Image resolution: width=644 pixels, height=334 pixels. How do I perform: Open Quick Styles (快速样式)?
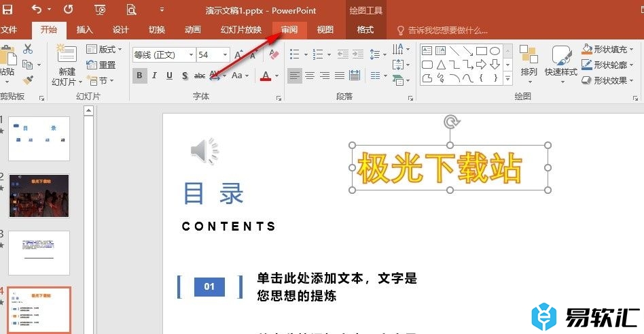point(561,64)
